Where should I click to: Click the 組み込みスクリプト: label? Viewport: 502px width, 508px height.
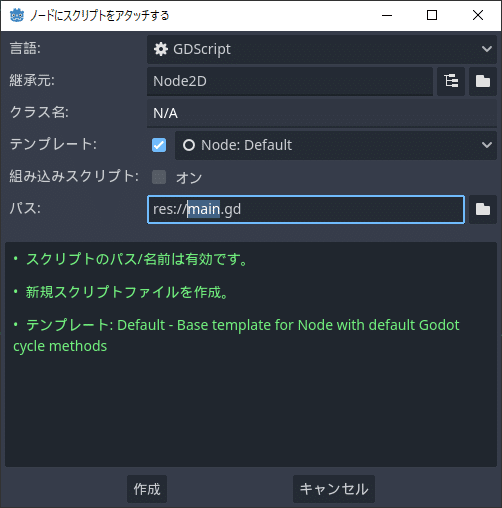coord(74,176)
